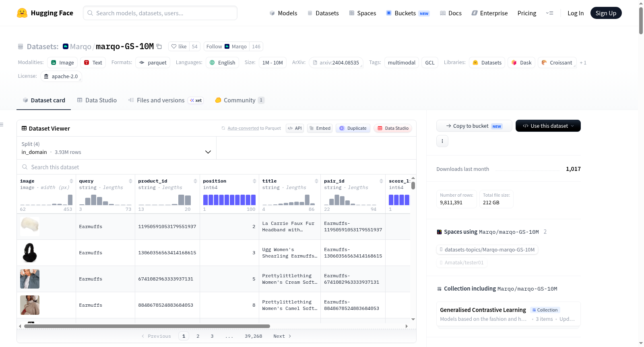Click the heart like button
Screen dimensions: 644x347
point(179,46)
